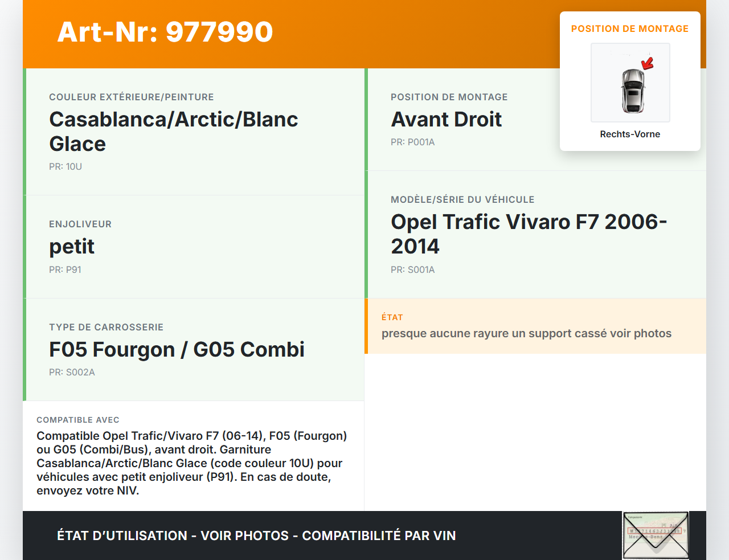Click the PR: P001A code
This screenshot has width=729, height=560.
[413, 142]
